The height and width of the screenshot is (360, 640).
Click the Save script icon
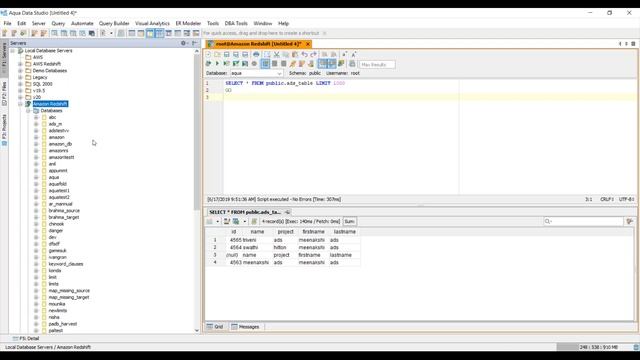pyautogui.click(x=227, y=54)
